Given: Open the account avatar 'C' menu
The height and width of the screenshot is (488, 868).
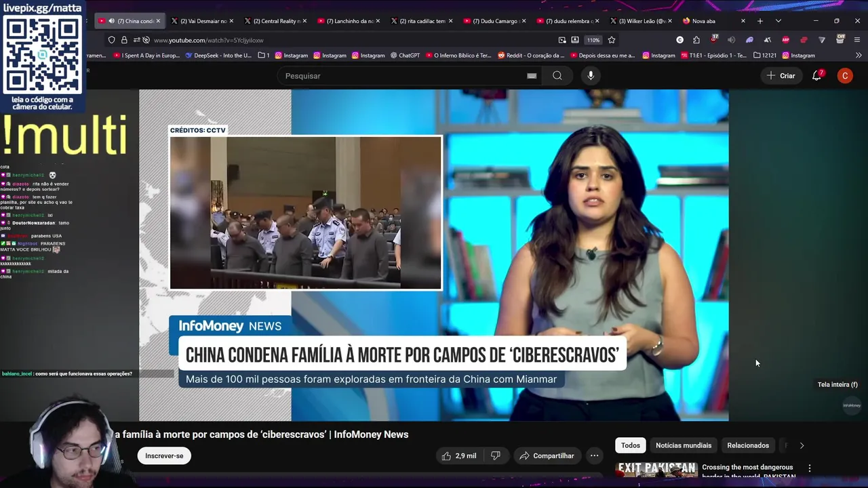Looking at the screenshot, I should pyautogui.click(x=845, y=76).
